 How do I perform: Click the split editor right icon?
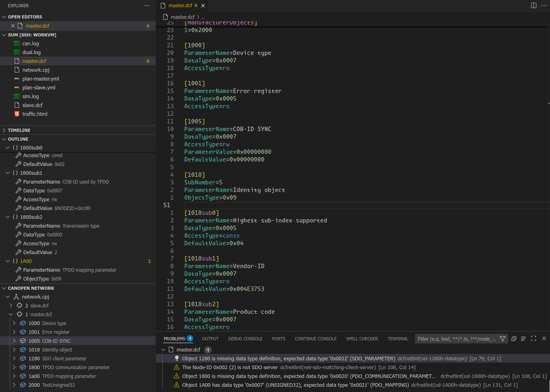(x=533, y=5)
